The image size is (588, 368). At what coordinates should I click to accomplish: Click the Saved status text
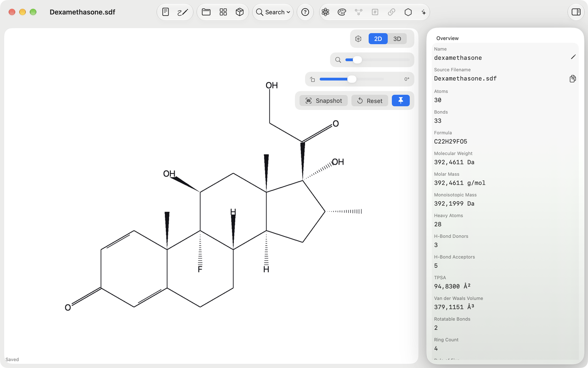coord(12,359)
